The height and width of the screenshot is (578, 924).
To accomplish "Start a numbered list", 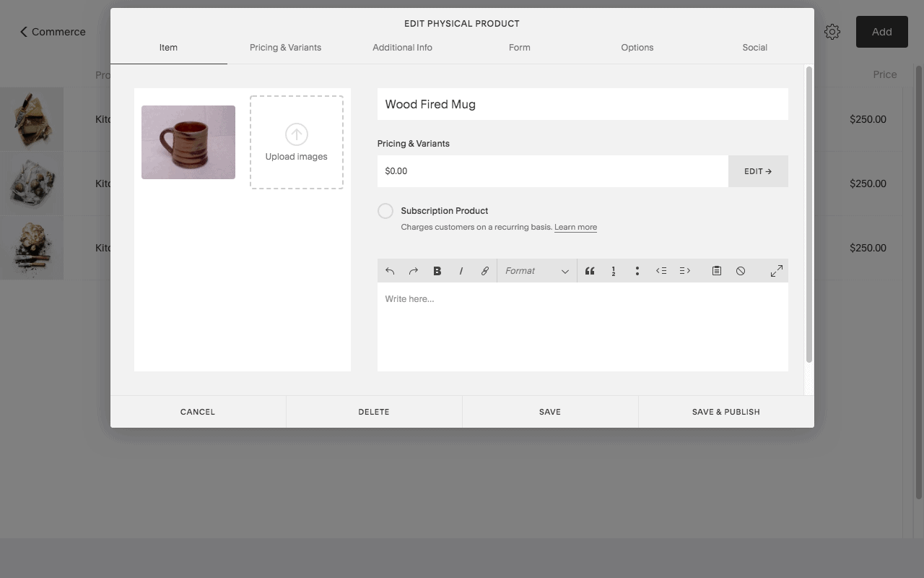I will pos(614,271).
